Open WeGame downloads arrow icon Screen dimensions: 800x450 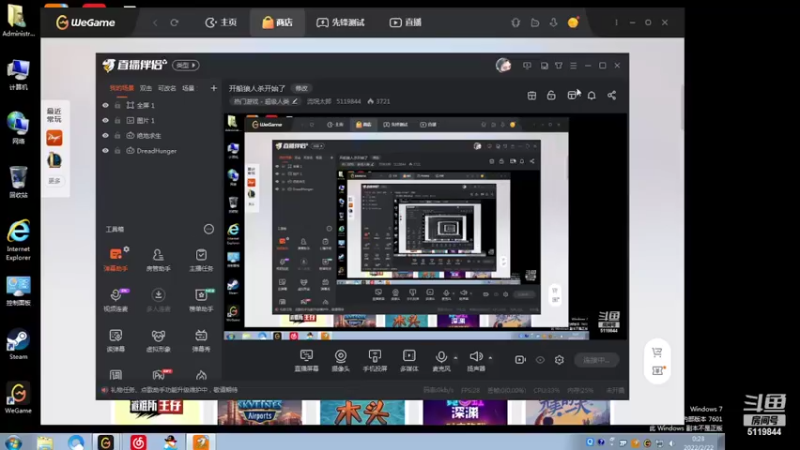point(554,22)
